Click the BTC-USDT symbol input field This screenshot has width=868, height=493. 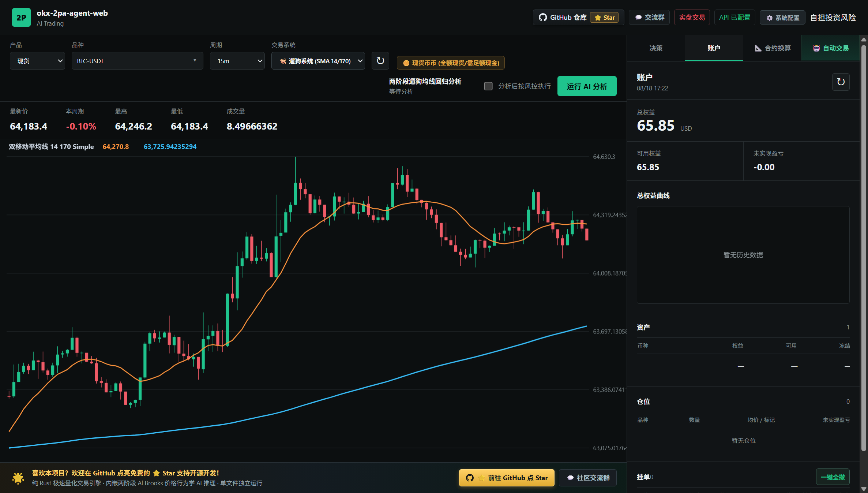(x=129, y=61)
